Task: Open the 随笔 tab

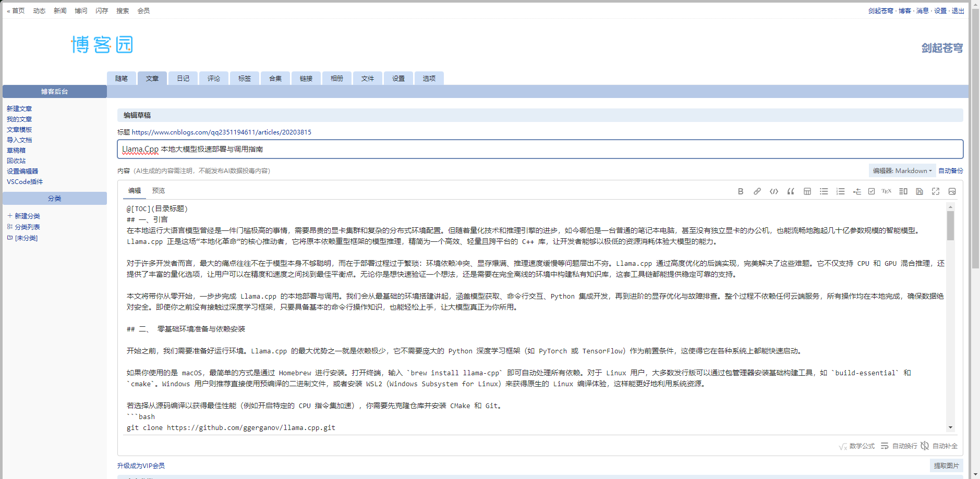Action: pos(122,78)
